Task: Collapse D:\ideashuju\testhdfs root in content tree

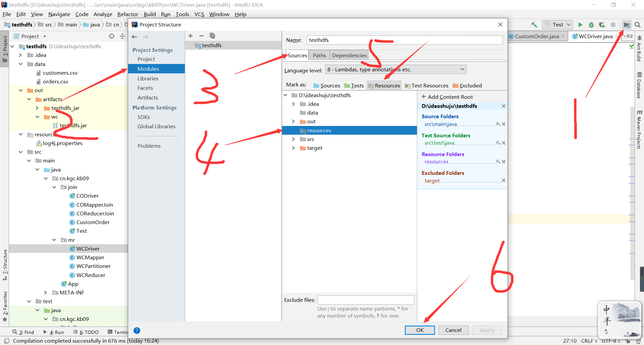Action: pos(285,95)
